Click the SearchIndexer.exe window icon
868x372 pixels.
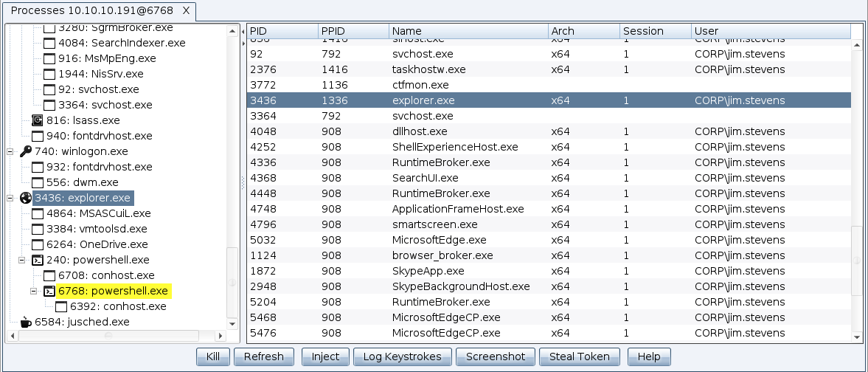(49, 43)
